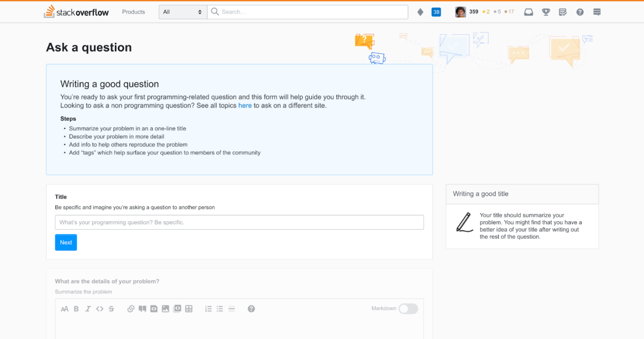Create a bulleted list
The width and height of the screenshot is (644, 339).
click(220, 309)
